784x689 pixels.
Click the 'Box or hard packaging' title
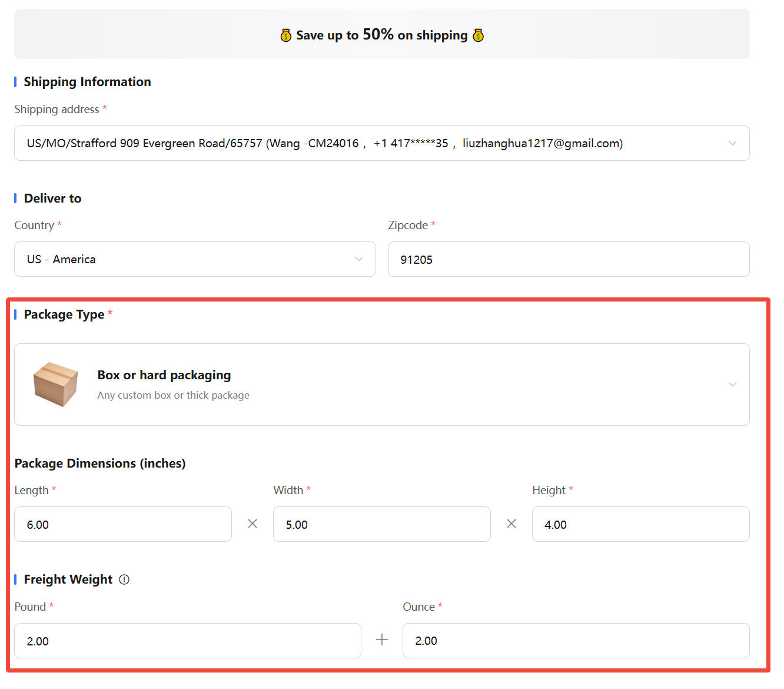click(x=164, y=375)
